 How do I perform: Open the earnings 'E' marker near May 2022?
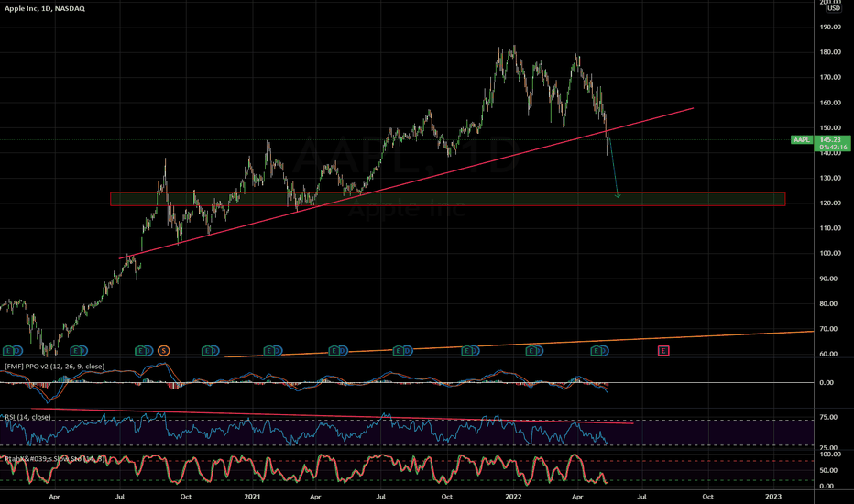597,351
